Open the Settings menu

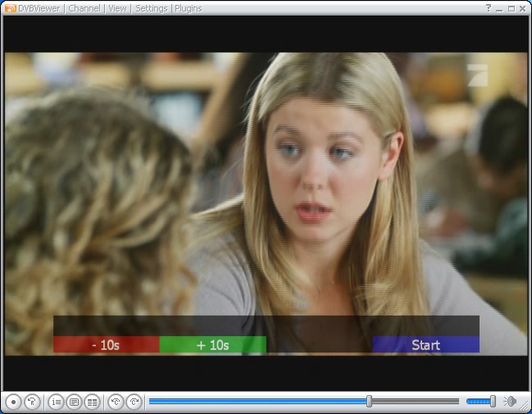(x=152, y=8)
